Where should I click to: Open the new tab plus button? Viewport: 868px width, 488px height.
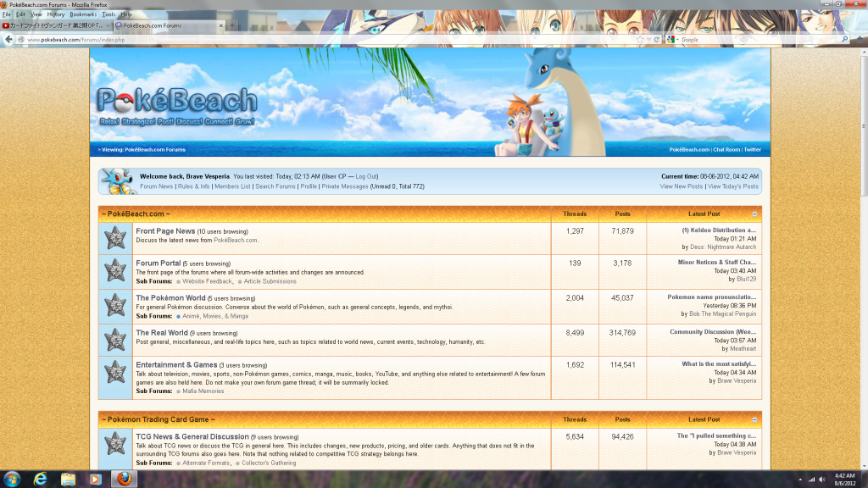pos(232,25)
